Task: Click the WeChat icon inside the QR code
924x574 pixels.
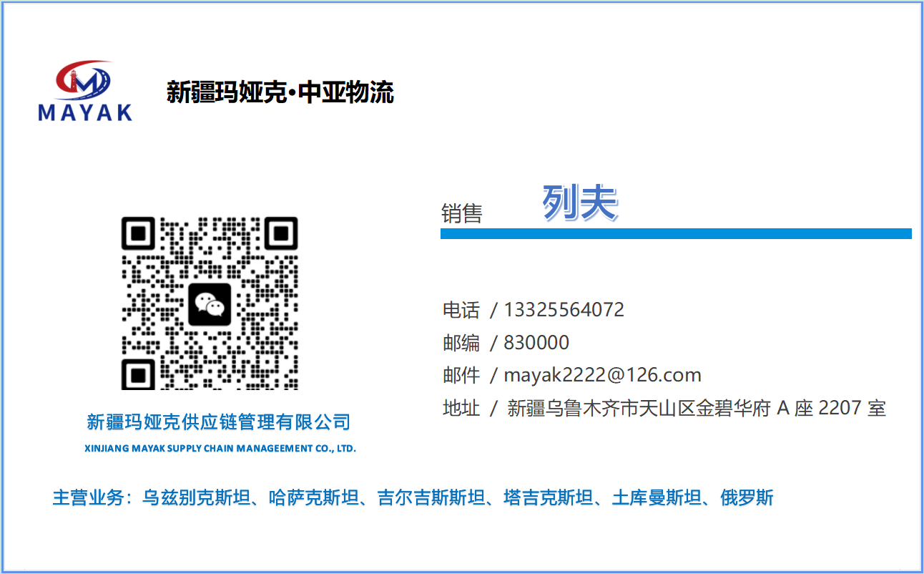Action: tap(210, 304)
